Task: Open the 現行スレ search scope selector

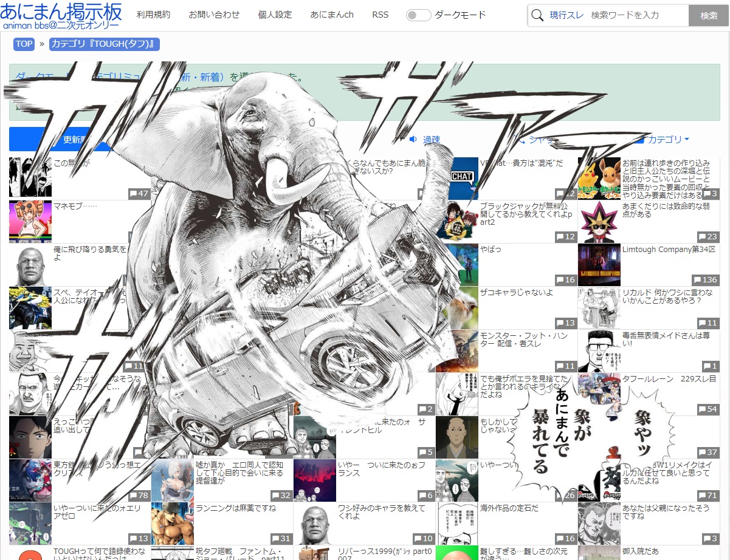Action: point(566,15)
